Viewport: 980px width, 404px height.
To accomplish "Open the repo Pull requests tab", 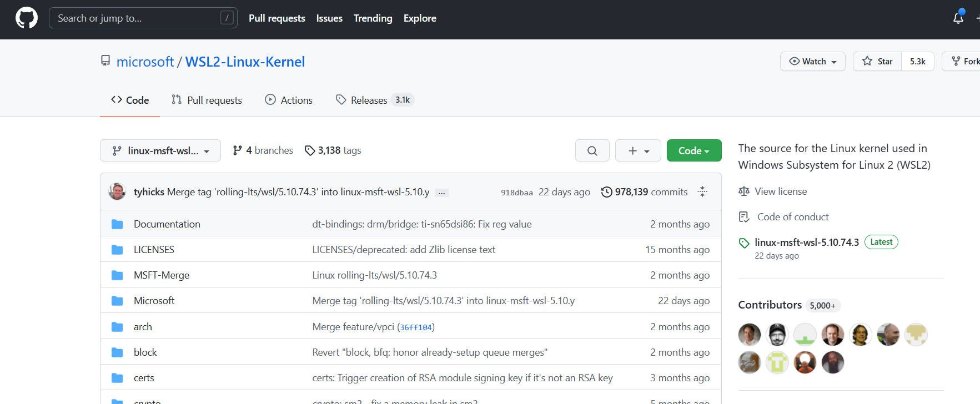I will pos(207,100).
